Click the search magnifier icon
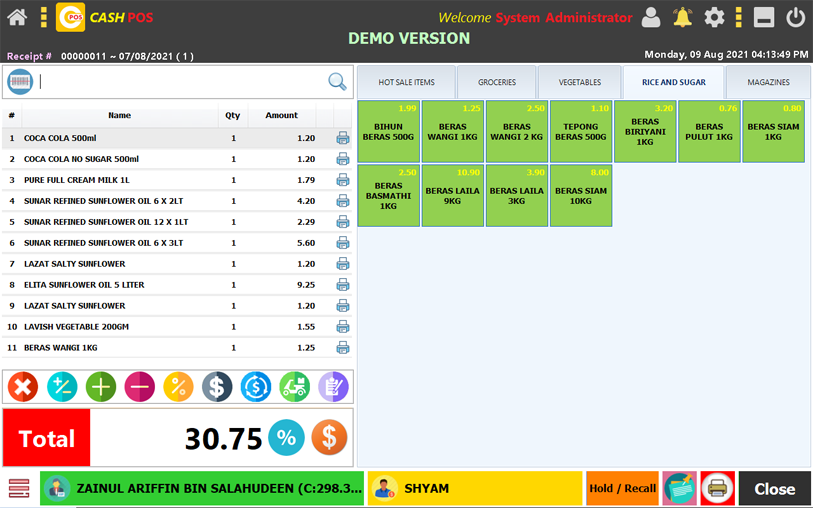Viewport: 813px width, 508px height. pyautogui.click(x=337, y=81)
